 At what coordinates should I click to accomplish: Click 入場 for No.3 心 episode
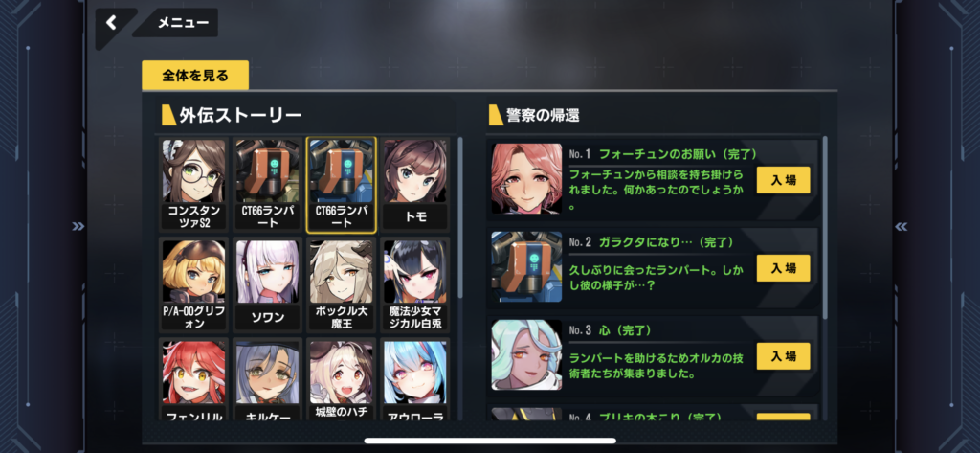[x=783, y=356]
